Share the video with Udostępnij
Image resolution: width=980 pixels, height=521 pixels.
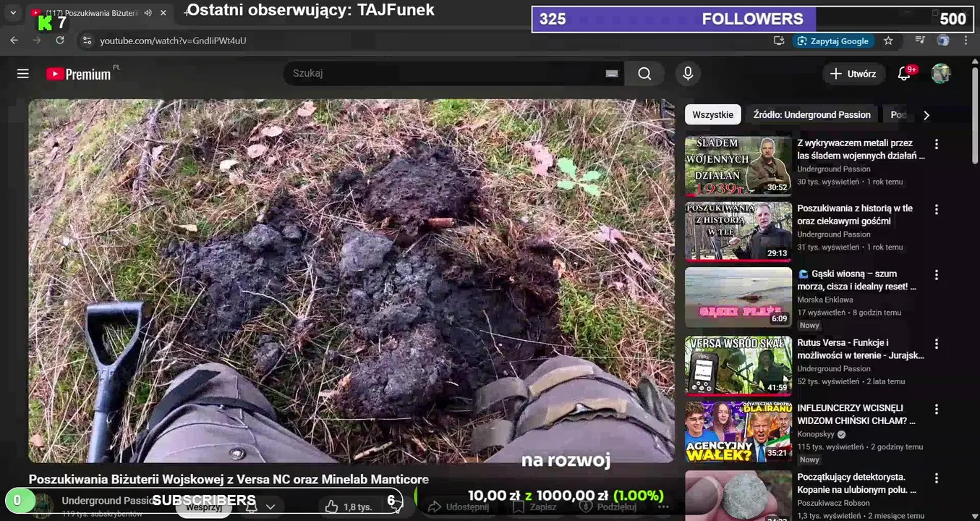[x=459, y=507]
